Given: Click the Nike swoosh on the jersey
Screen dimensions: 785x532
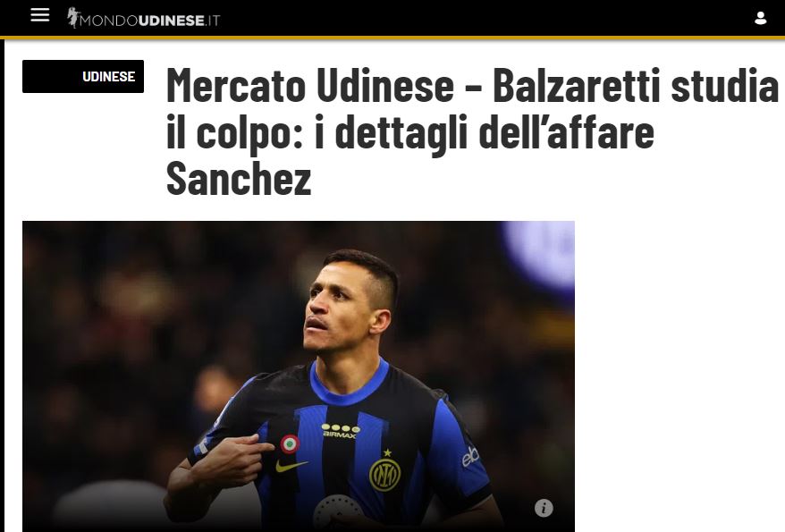Looking at the screenshot, I should point(291,466).
